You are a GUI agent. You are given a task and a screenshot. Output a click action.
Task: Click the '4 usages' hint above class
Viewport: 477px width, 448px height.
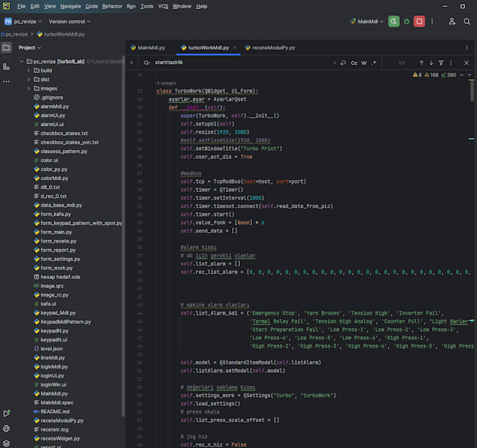click(x=168, y=83)
